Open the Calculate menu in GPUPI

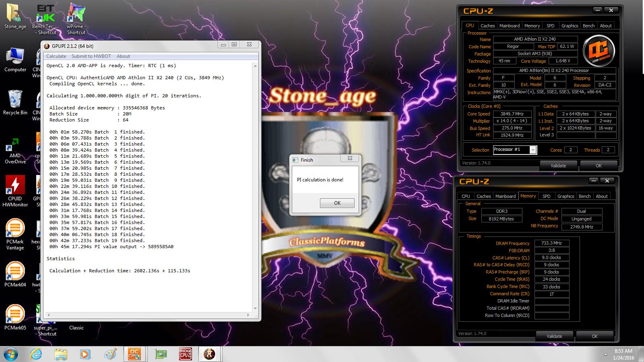(56, 56)
